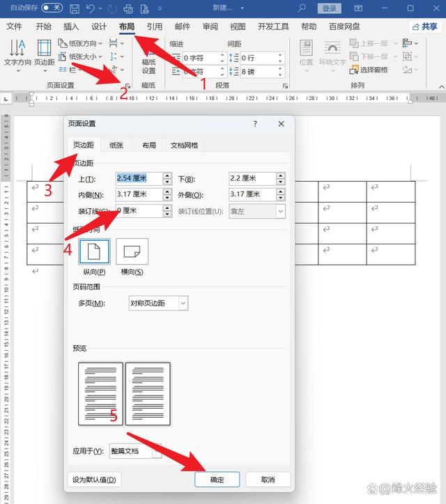446x504 pixels.
Task: Open the 百度网盘 ribbon tab
Action: tap(344, 26)
